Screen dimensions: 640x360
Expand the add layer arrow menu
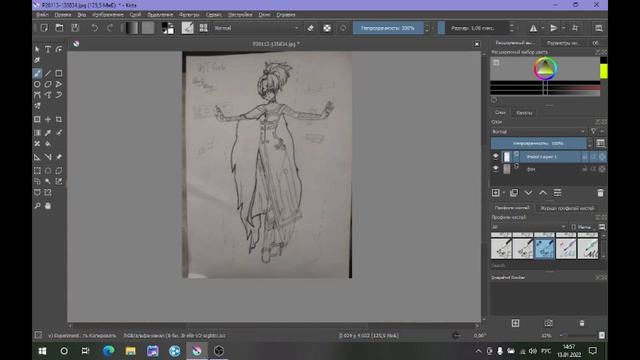point(504,193)
